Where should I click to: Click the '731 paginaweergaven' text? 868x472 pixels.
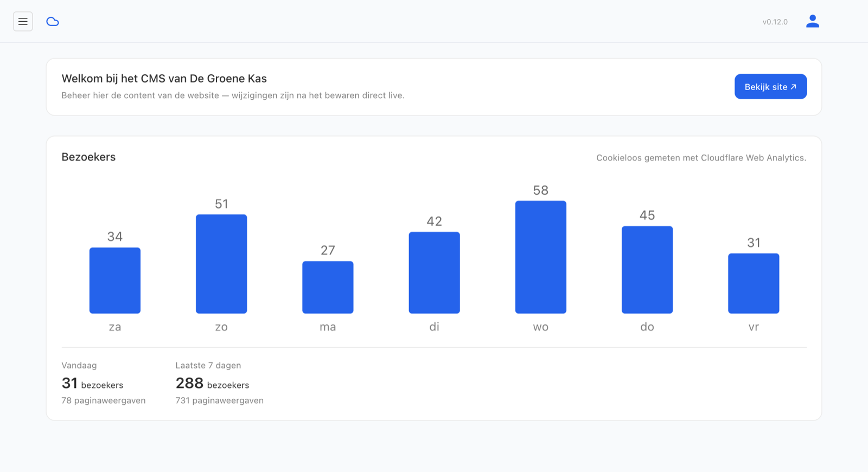(220, 400)
